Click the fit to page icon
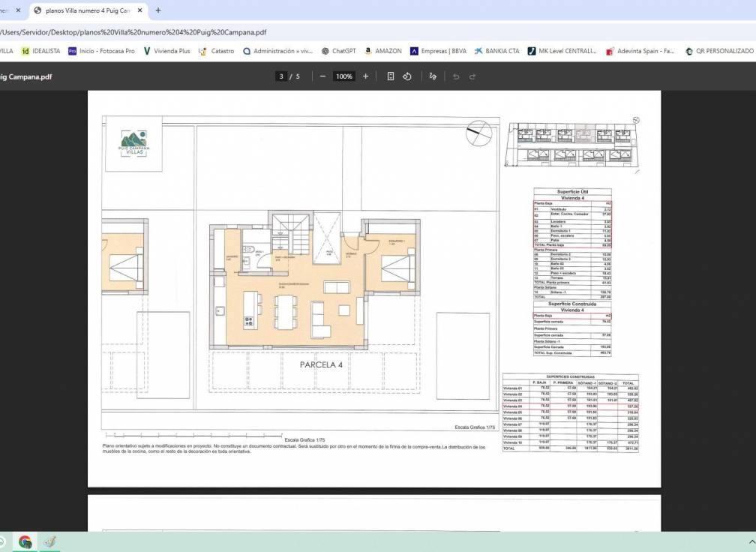Screen dimensions: 756x552 click(x=391, y=76)
